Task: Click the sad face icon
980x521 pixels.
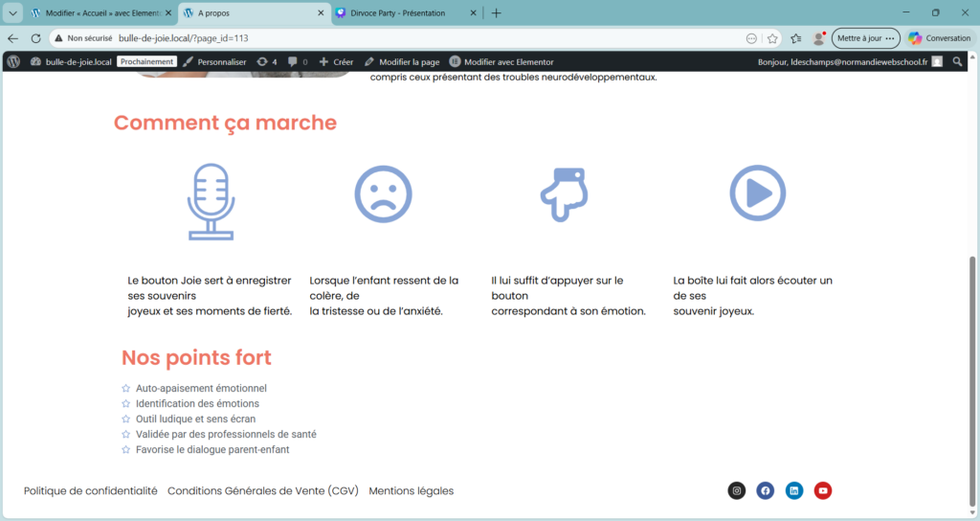Action: [x=383, y=193]
